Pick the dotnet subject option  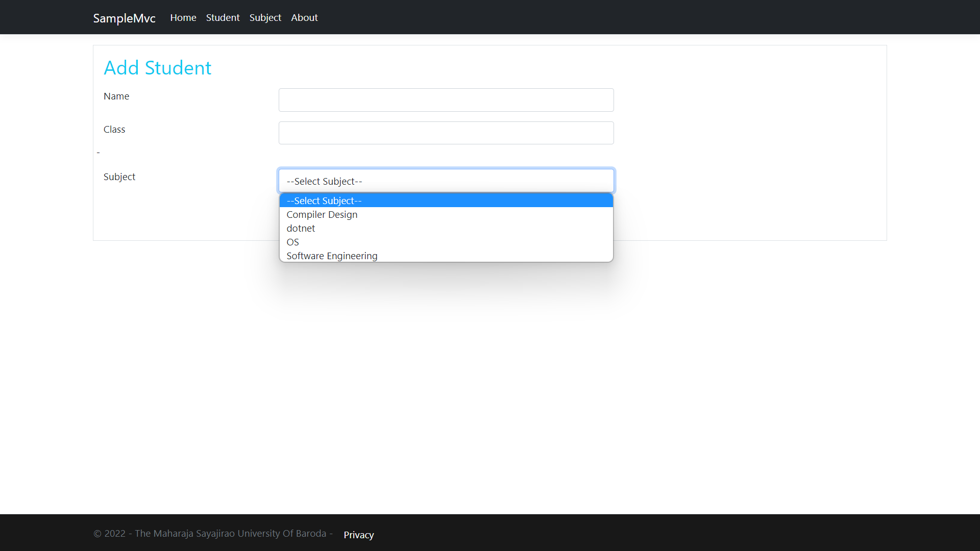point(446,228)
